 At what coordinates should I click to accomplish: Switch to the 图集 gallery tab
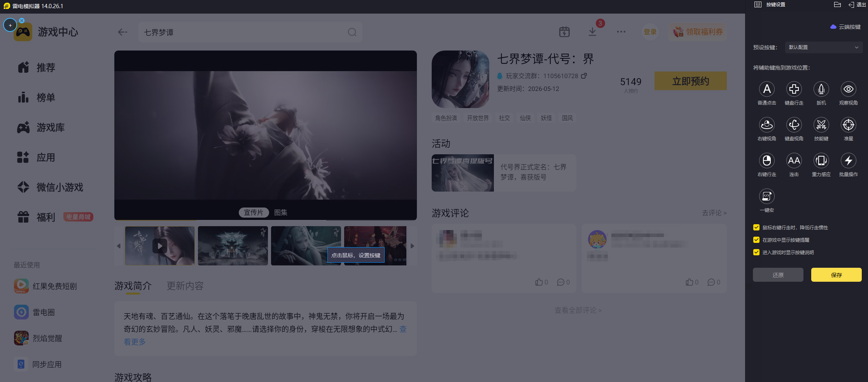click(x=281, y=213)
